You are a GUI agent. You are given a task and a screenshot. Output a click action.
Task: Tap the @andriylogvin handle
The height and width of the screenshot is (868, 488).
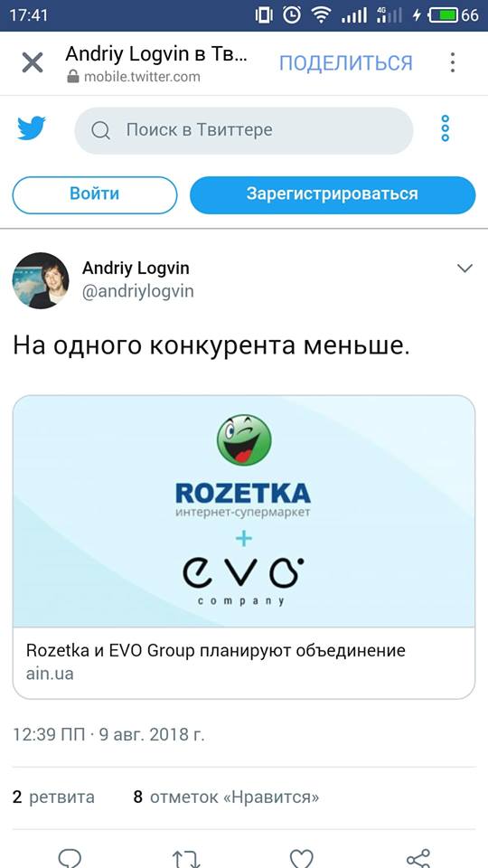pyautogui.click(x=137, y=292)
